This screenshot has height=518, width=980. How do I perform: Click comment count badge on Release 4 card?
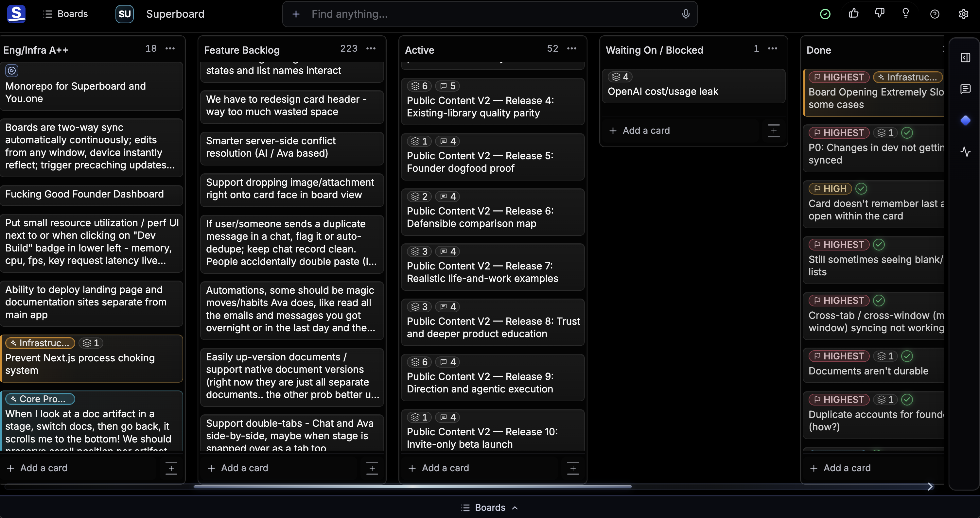447,86
